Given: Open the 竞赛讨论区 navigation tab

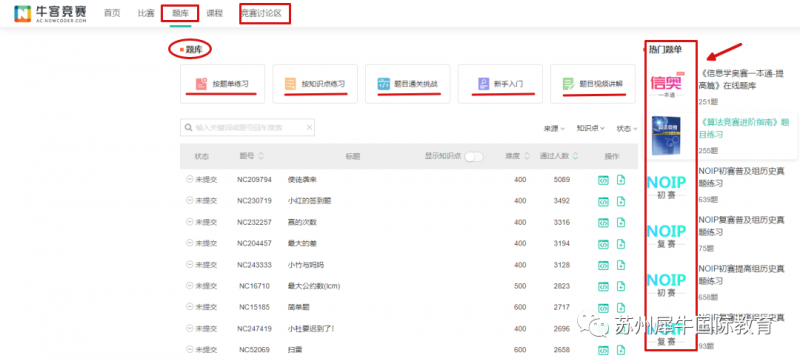Looking at the screenshot, I should click(265, 13).
